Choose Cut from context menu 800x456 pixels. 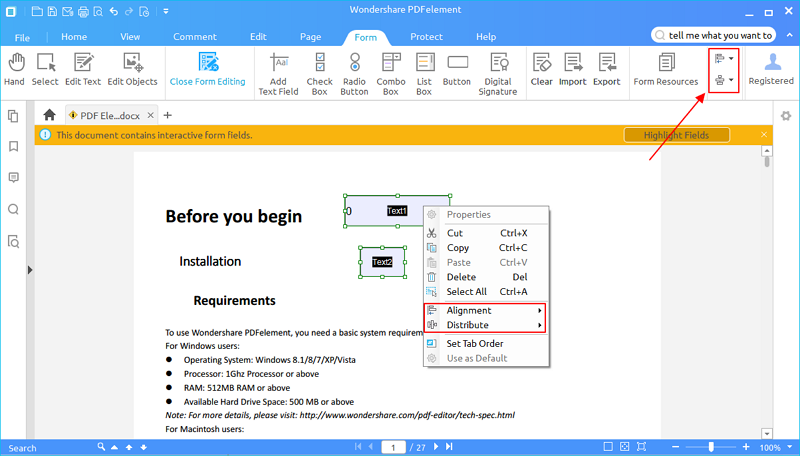(x=485, y=233)
